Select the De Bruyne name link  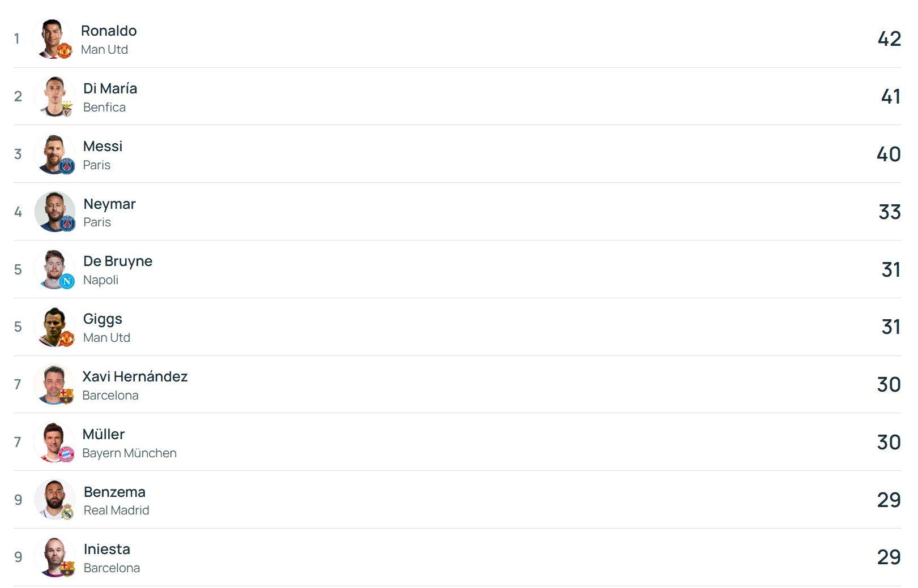[118, 261]
